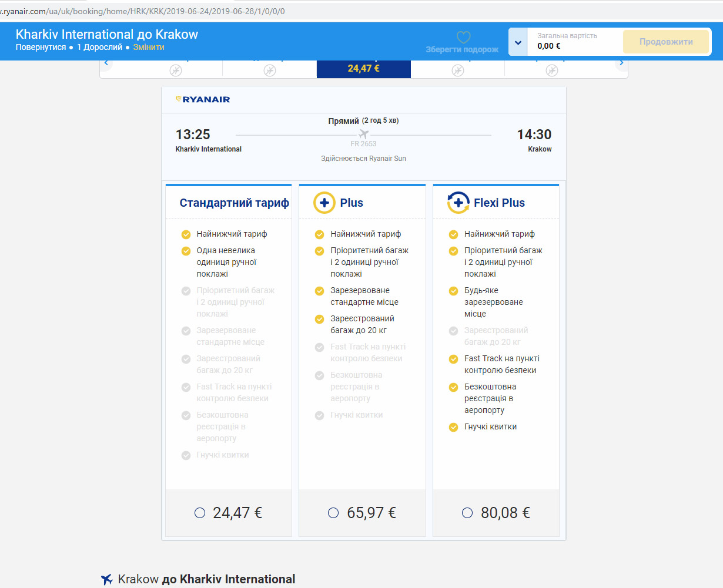
Task: Click the no-flight icon in fourth date tab
Action: [x=457, y=70]
